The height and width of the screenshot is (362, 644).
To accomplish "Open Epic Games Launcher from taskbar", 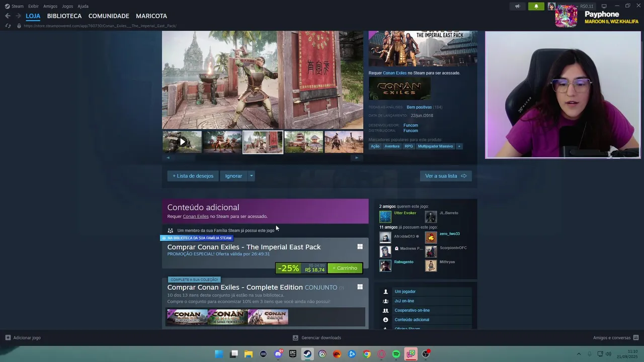I will click(293, 354).
